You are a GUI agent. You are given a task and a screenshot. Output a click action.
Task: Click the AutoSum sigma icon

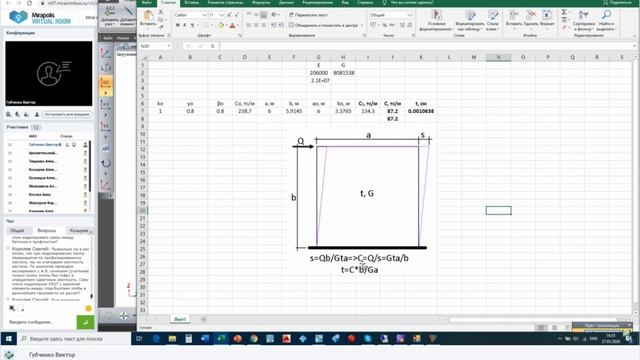pyautogui.click(x=564, y=12)
